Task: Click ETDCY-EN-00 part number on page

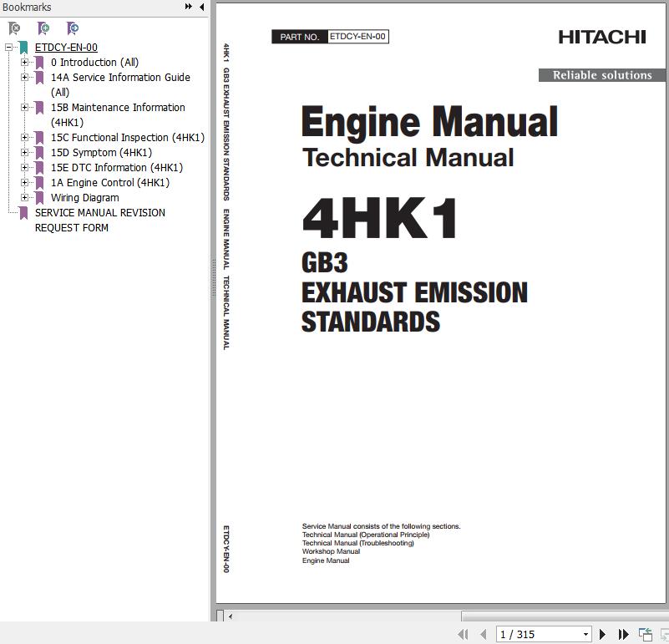Action: click(357, 37)
